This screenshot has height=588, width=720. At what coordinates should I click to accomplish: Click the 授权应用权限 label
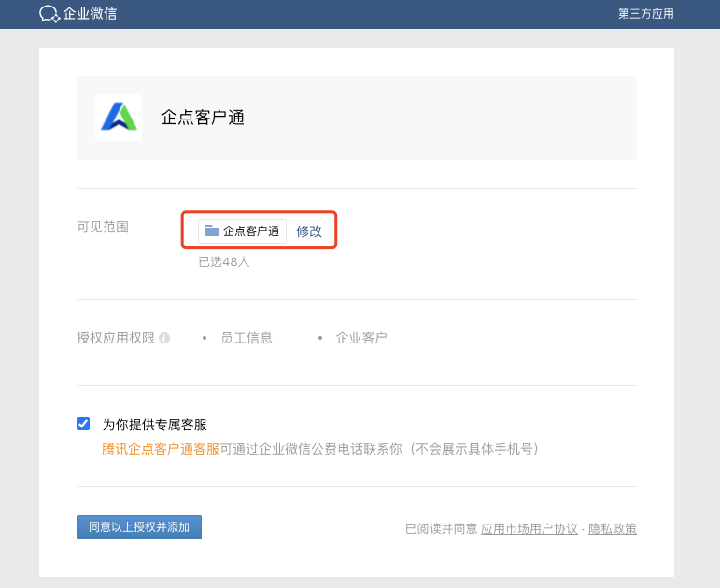click(116, 338)
